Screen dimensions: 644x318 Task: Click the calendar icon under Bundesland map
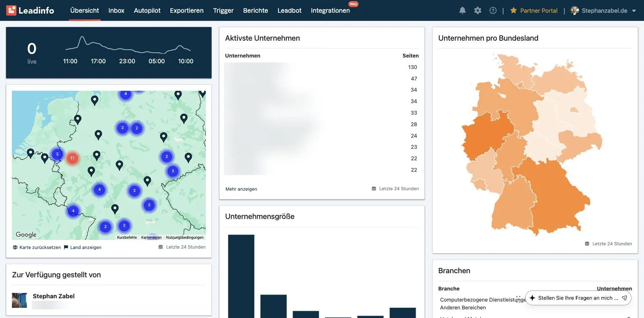[587, 244]
